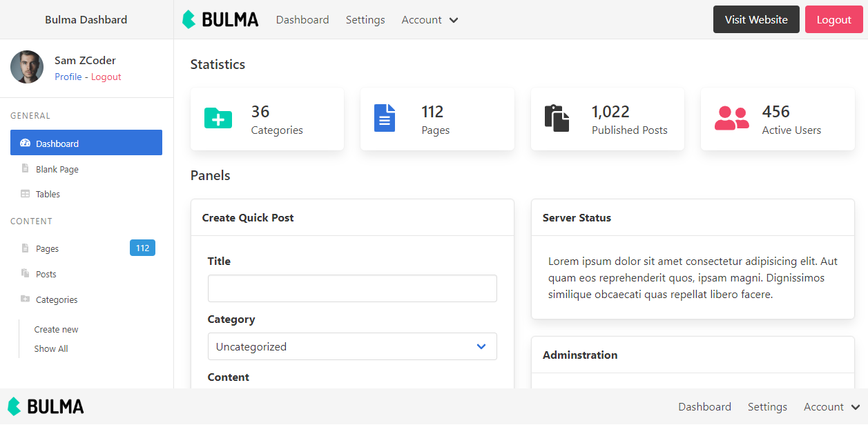Viewport: 868px width, 425px height.
Task: Open Posts from the sidebar menu
Action: point(86,273)
